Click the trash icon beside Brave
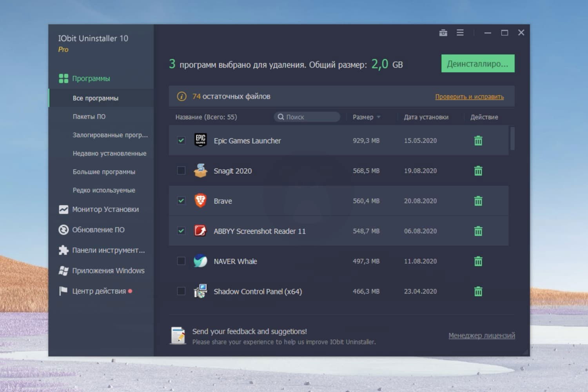Image resolution: width=588 pixels, height=392 pixels. (x=478, y=201)
